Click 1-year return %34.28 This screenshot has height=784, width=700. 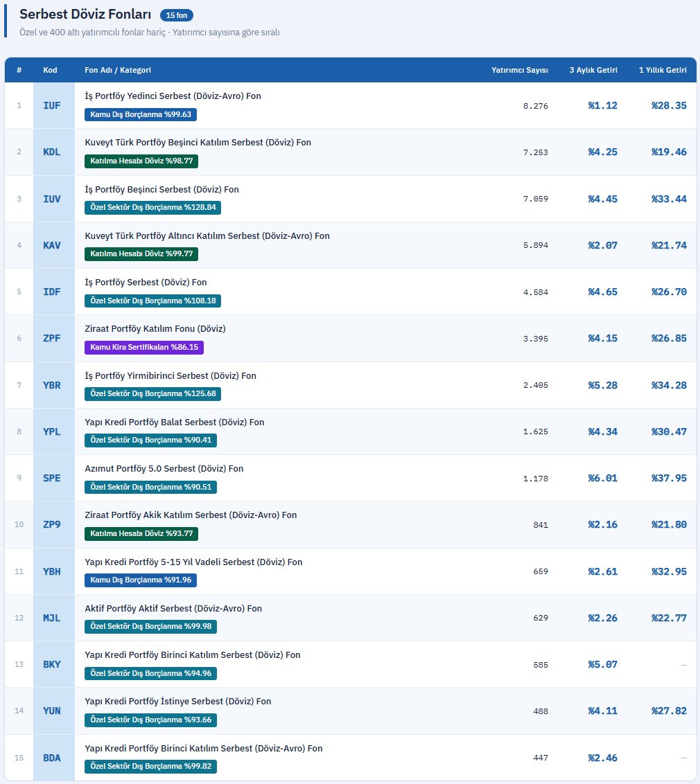(669, 386)
